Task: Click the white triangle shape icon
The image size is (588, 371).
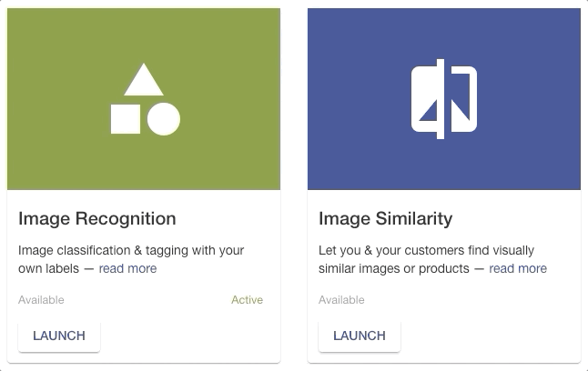Action: tap(144, 79)
